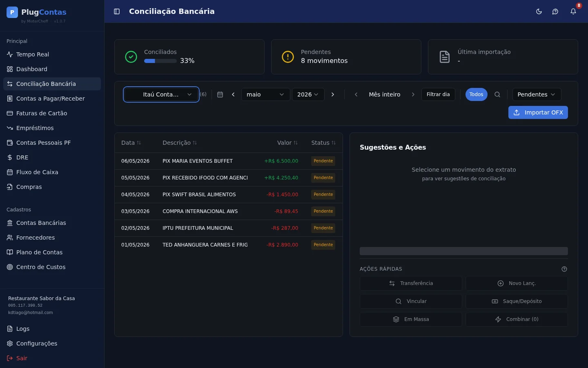Image resolution: width=588 pixels, height=368 pixels.
Task: Select the Todos filter pill
Action: point(476,94)
